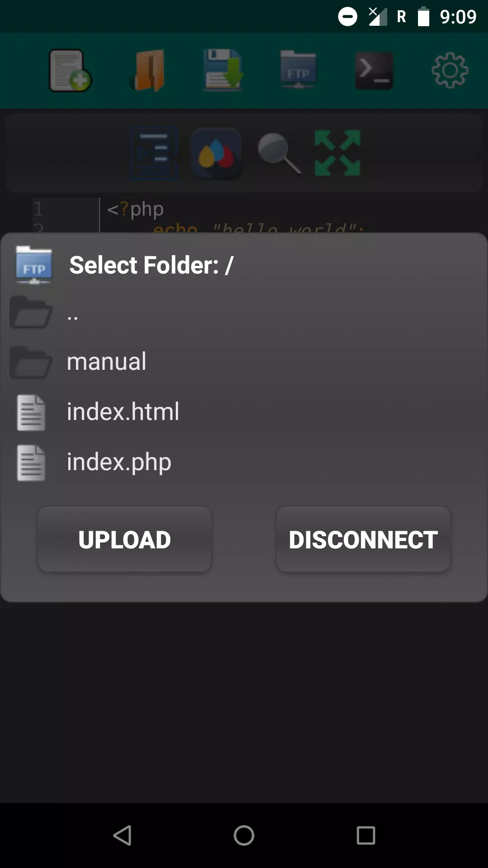Tap the DISCONNECT button
This screenshot has height=868, width=488.
pyautogui.click(x=363, y=539)
